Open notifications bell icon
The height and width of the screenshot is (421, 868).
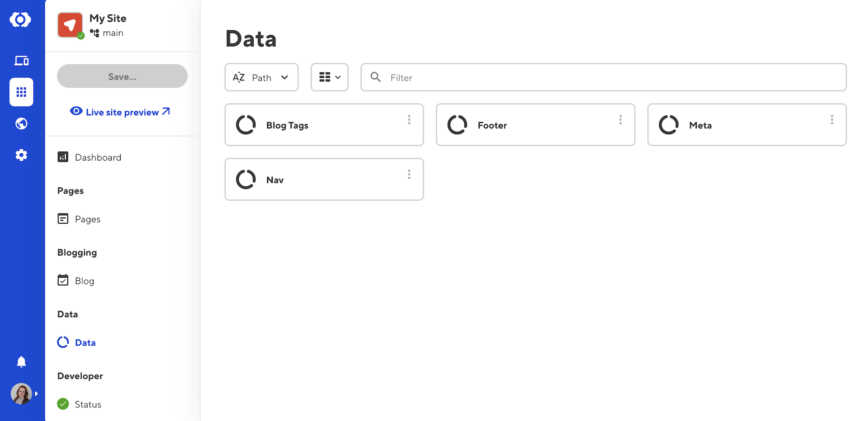click(x=21, y=362)
